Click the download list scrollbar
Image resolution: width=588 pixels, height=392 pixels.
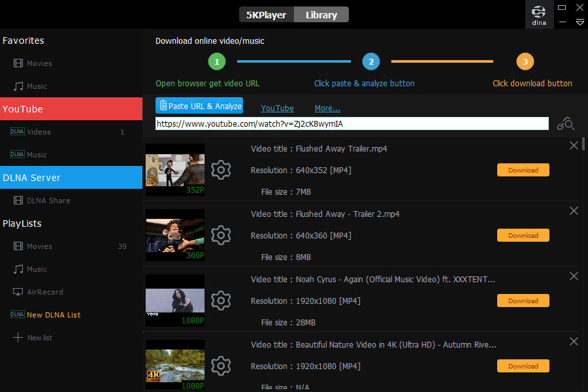pos(583,144)
